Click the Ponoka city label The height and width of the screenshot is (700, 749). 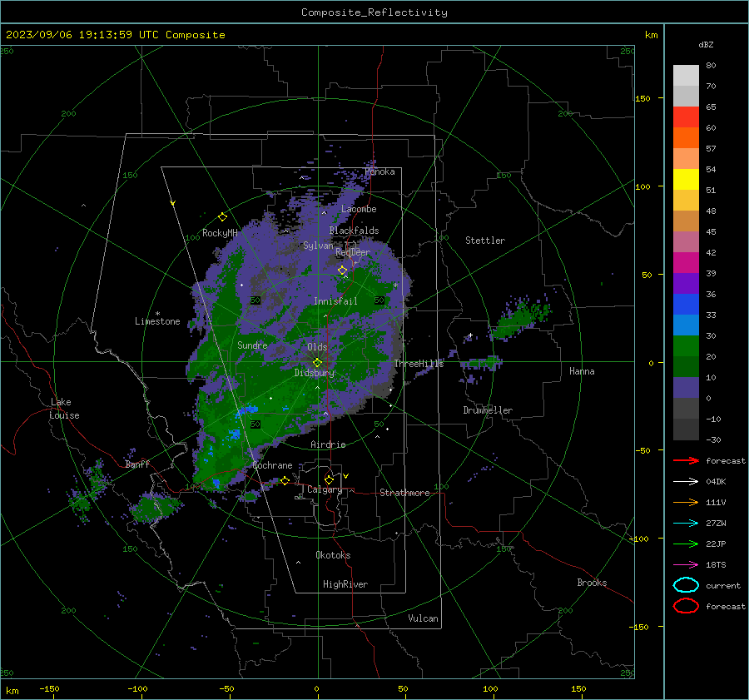[x=379, y=171]
